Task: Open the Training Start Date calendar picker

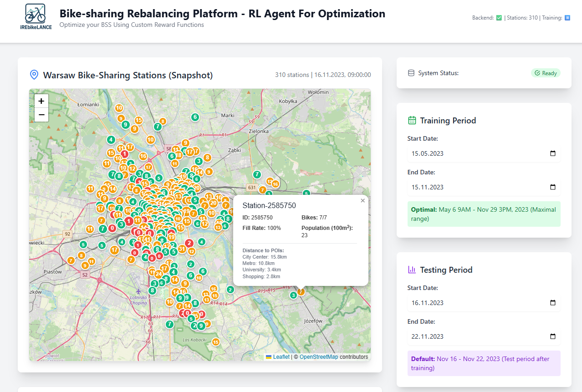Action: point(553,153)
